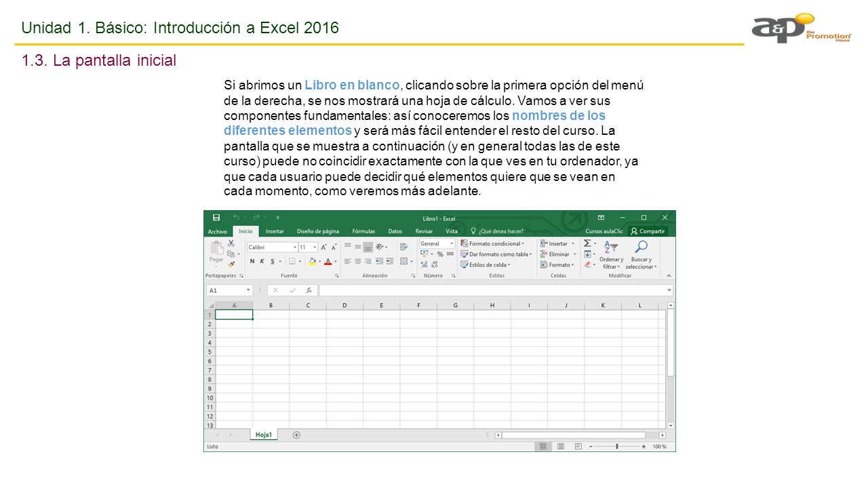Open Formato condicional menu

click(x=492, y=243)
